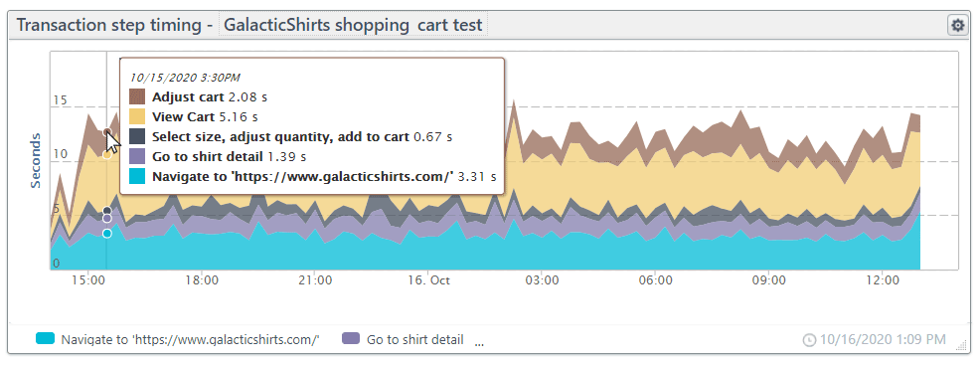
Task: Click the View Cart data point marker
Action: [x=107, y=154]
